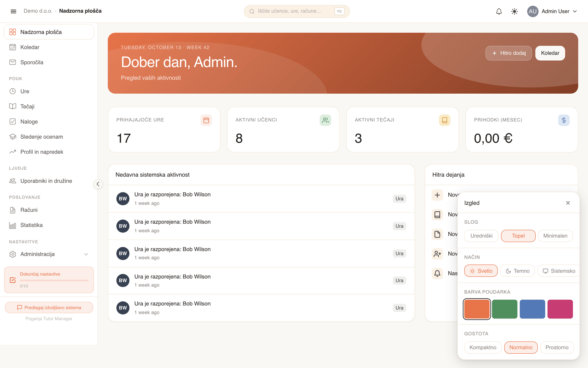Click the sun theme icon in header
This screenshot has height=368, width=588.
point(514,11)
